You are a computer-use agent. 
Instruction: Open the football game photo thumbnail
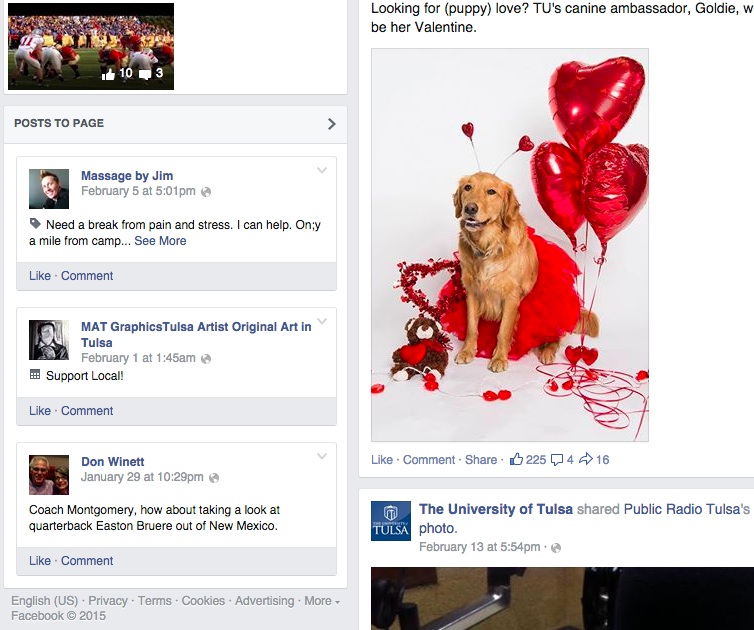point(91,47)
